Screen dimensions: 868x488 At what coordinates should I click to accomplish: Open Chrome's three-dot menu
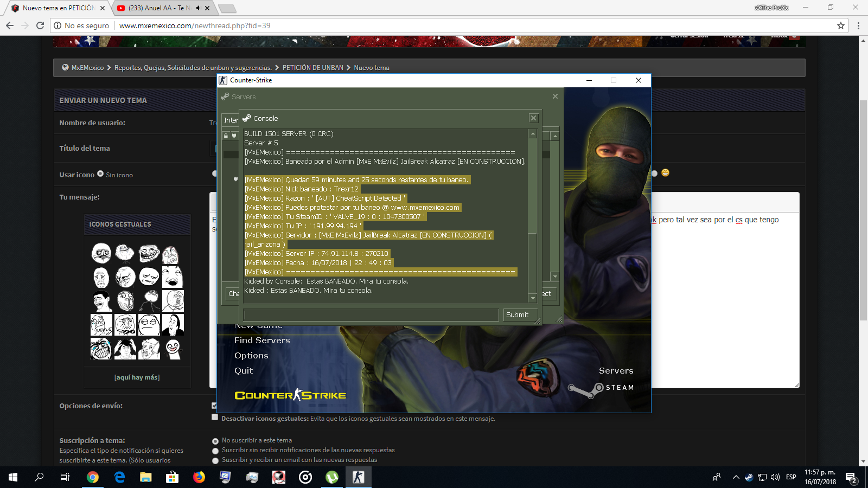[x=858, y=25]
